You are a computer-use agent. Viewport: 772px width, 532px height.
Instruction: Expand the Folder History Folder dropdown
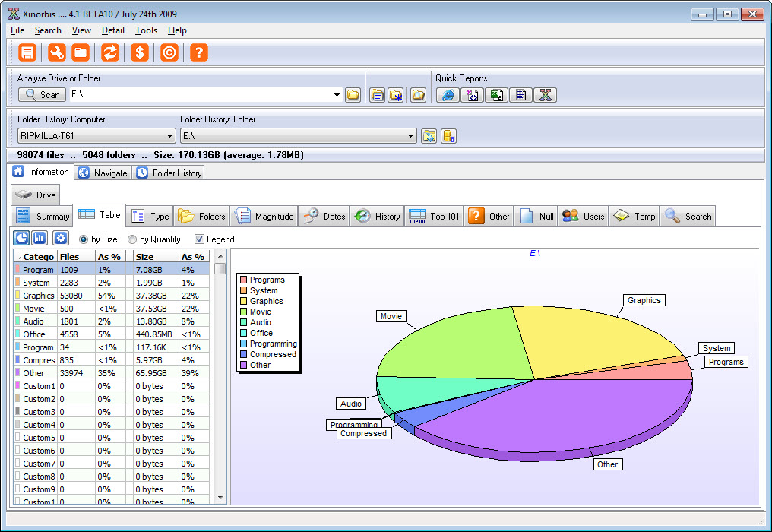[x=411, y=136]
